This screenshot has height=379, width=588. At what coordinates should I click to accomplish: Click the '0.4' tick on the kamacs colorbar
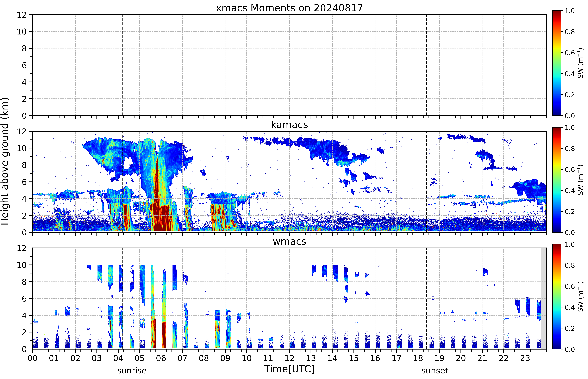point(570,191)
